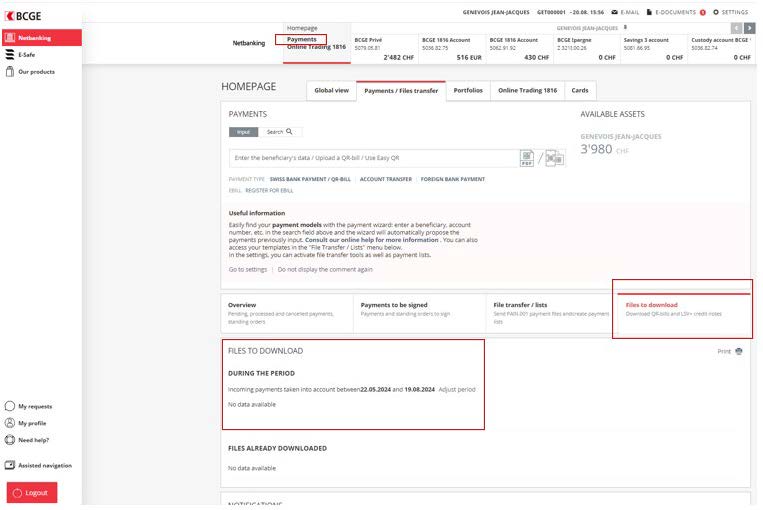Open Assisted navigation
Viewport: 763px width, 510px height.
click(45, 465)
